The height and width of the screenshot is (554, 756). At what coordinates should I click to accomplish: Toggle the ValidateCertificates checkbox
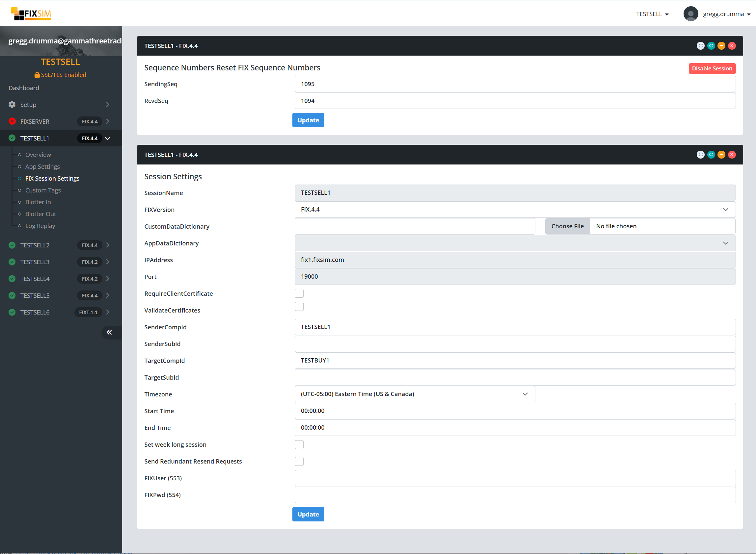point(299,307)
